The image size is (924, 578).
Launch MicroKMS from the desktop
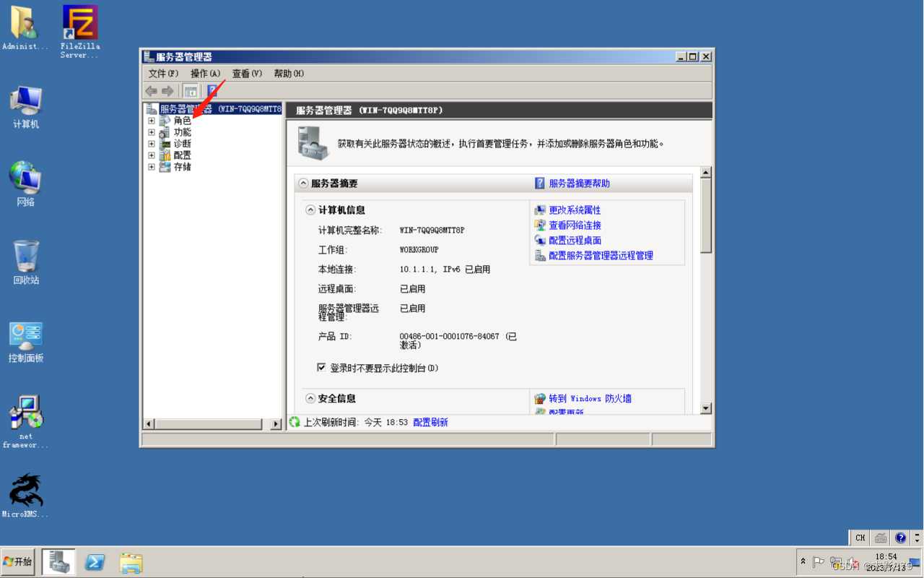pyautogui.click(x=25, y=491)
